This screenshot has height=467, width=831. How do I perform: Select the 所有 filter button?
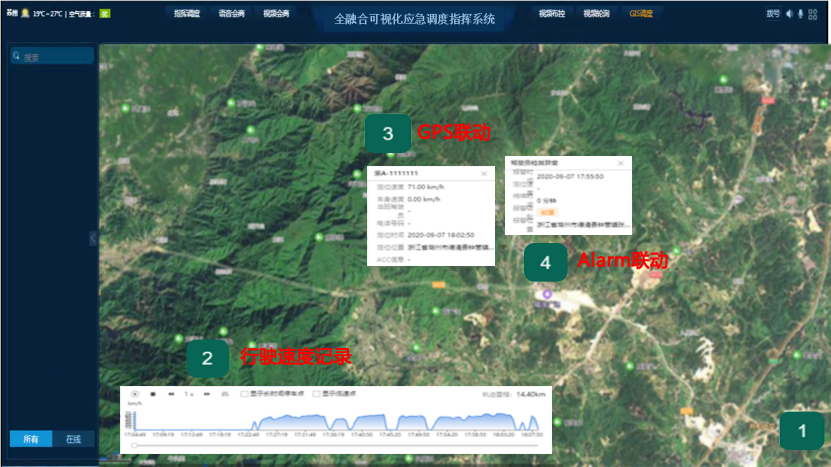pos(30,439)
